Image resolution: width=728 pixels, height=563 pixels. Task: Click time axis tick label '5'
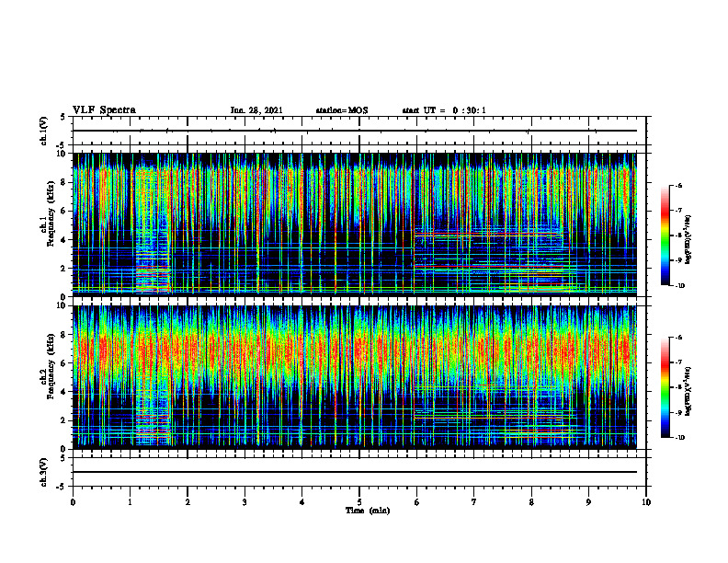(x=359, y=502)
